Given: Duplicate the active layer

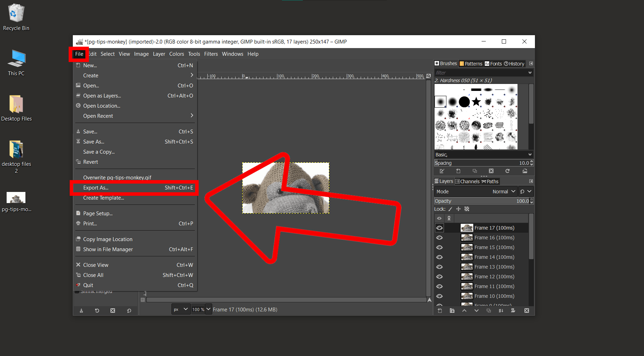Looking at the screenshot, I should [489, 310].
